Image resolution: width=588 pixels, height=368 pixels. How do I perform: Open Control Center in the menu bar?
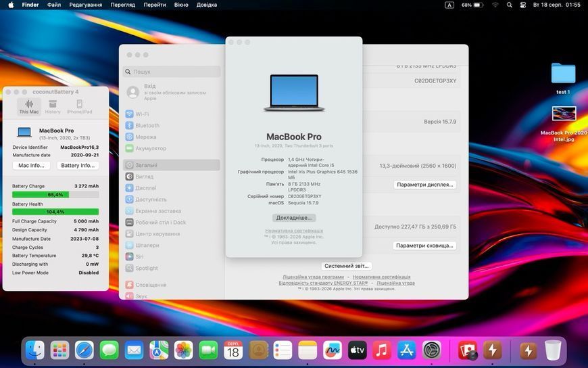522,5
